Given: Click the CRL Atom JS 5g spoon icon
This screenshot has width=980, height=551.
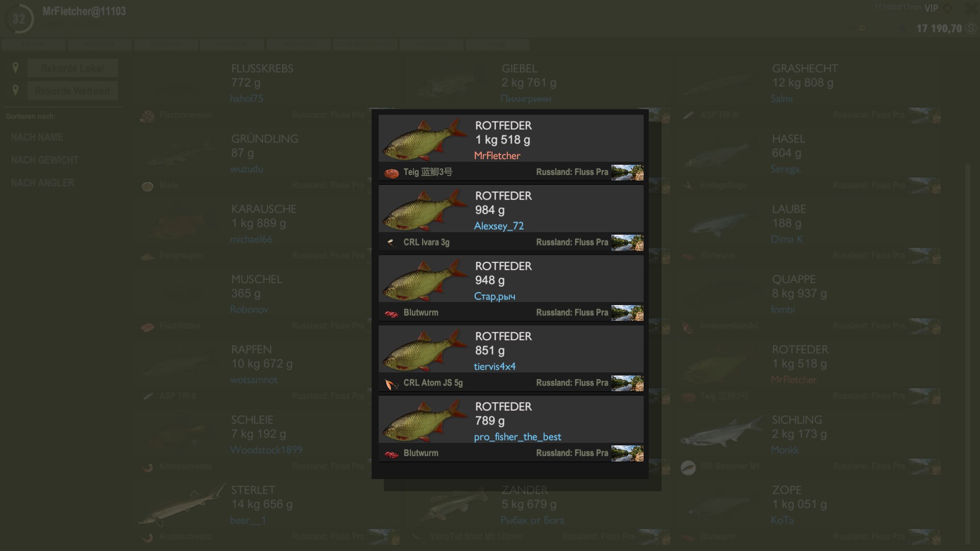Looking at the screenshot, I should 391,384.
